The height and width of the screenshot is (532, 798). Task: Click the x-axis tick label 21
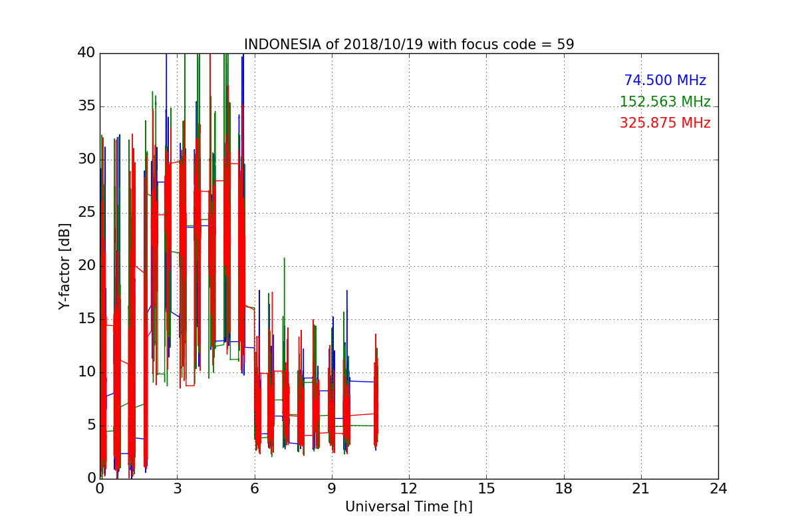point(641,488)
